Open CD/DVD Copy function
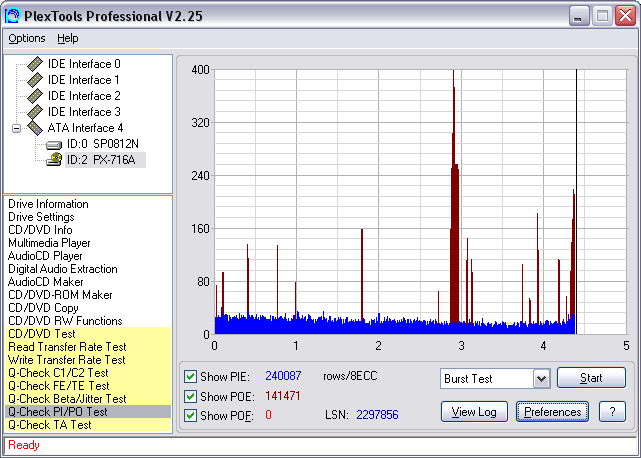Viewport: 641px width, 458px height. (43, 308)
